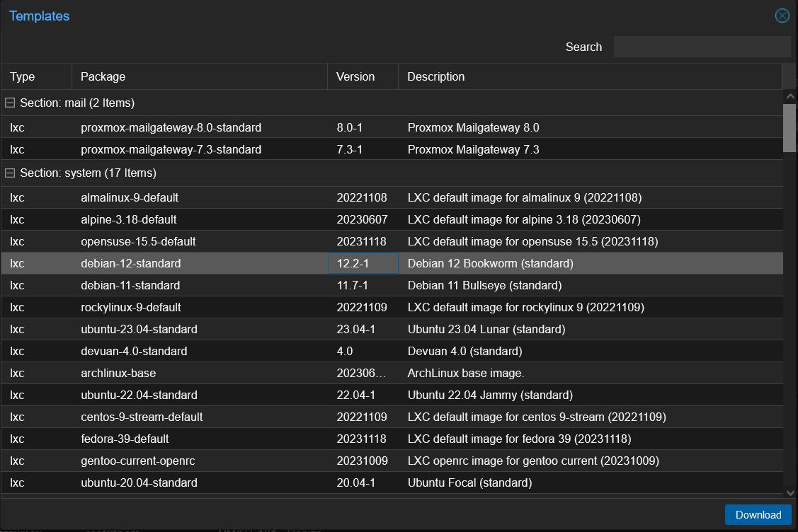Close the Templates dialog
The image size is (798, 532).
tap(782, 15)
